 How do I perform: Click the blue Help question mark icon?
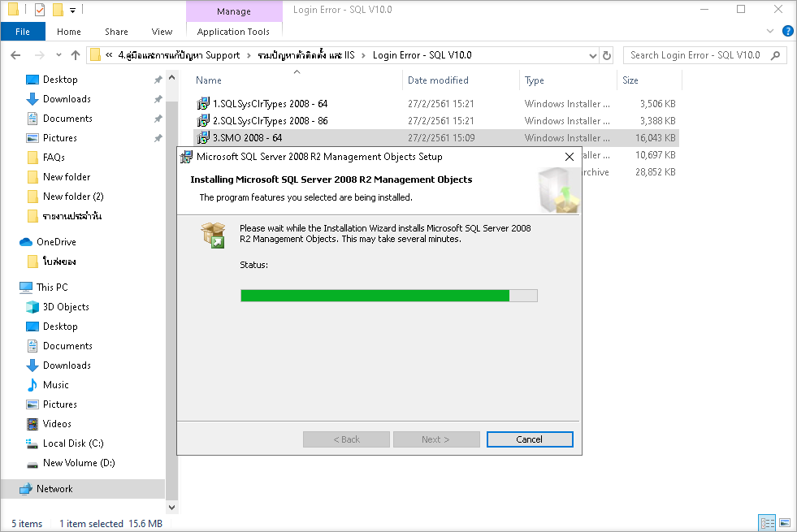pos(786,32)
